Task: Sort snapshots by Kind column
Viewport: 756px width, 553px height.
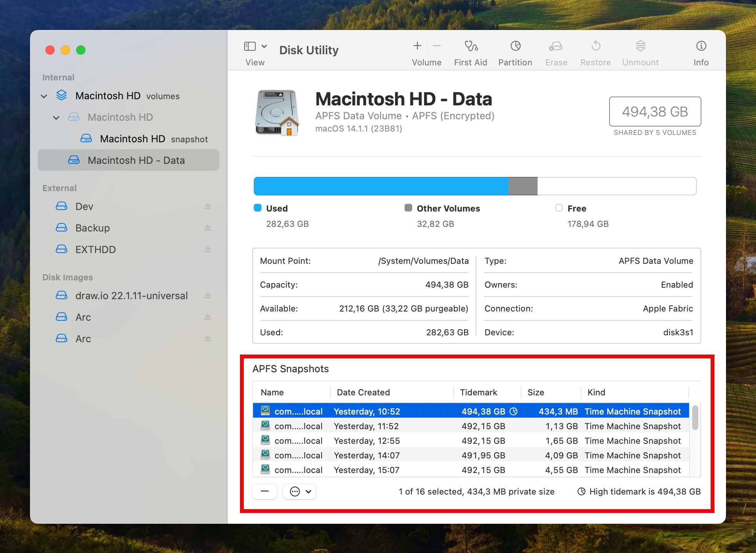Action: click(634, 392)
